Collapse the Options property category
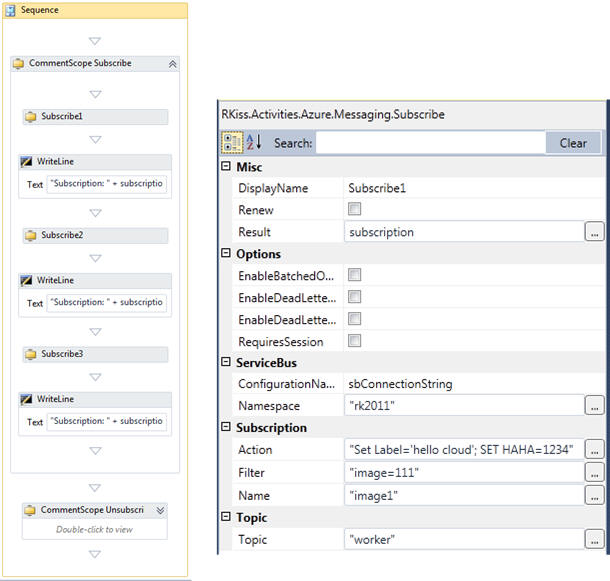610x581 pixels. coord(226,253)
